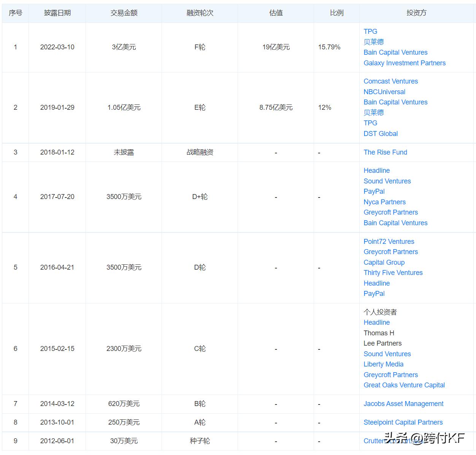The height and width of the screenshot is (455, 476).
Task: Open the PayPal link in the D+轮 row
Action: 374,191
